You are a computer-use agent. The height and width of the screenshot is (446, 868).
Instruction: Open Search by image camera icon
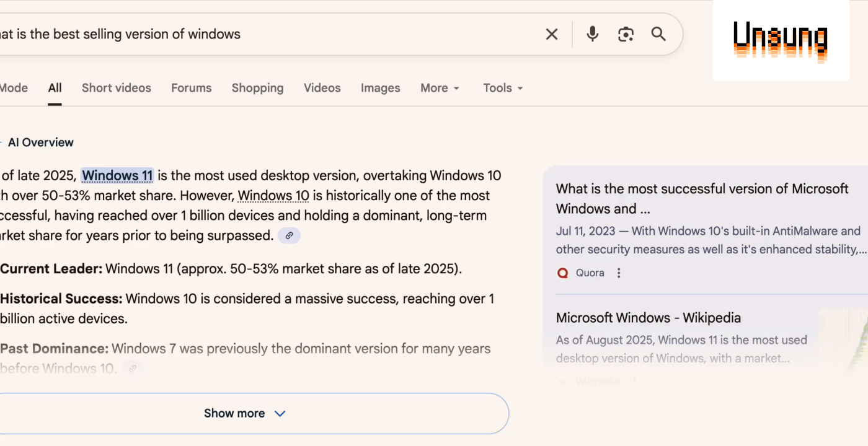tap(626, 34)
